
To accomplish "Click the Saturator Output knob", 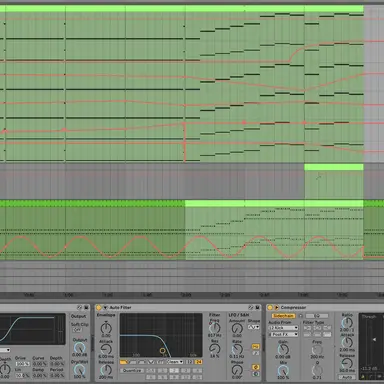I will pyautogui.click(x=79, y=348).
